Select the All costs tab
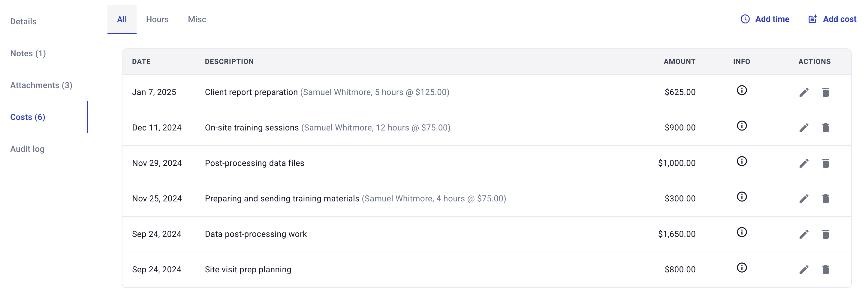Viewport: 868px width, 297px height. (122, 19)
